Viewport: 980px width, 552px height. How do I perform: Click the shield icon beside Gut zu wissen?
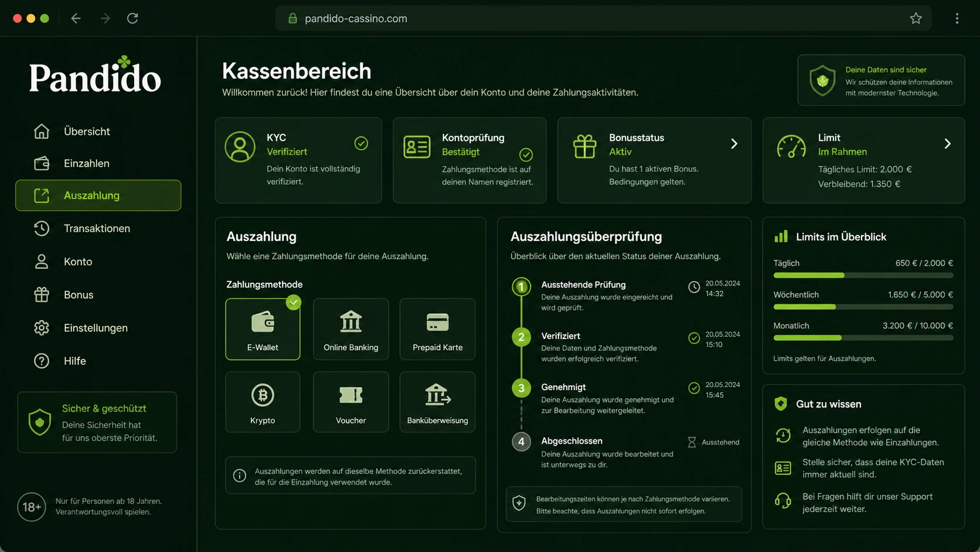(781, 404)
